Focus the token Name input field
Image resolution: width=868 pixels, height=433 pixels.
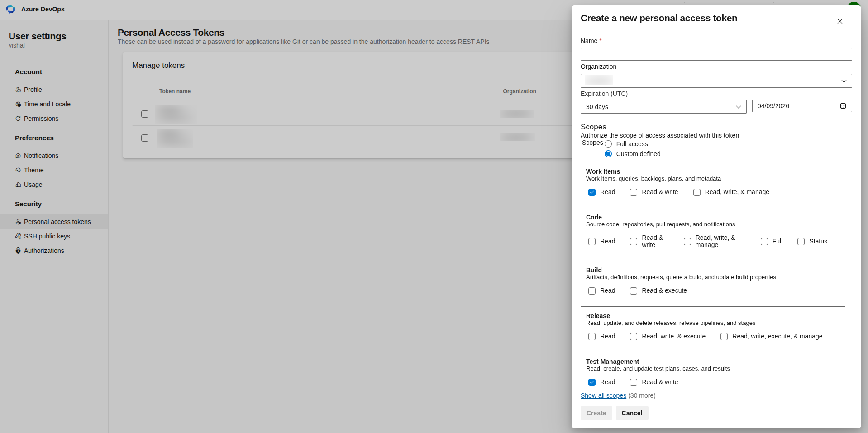(x=716, y=54)
